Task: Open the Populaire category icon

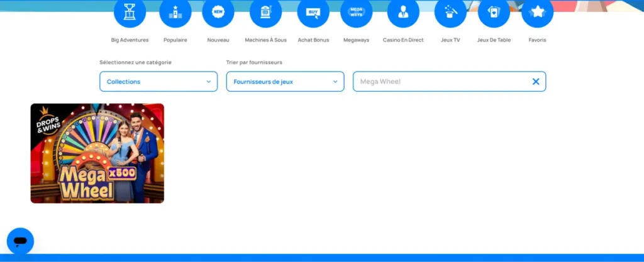Action: (x=175, y=12)
